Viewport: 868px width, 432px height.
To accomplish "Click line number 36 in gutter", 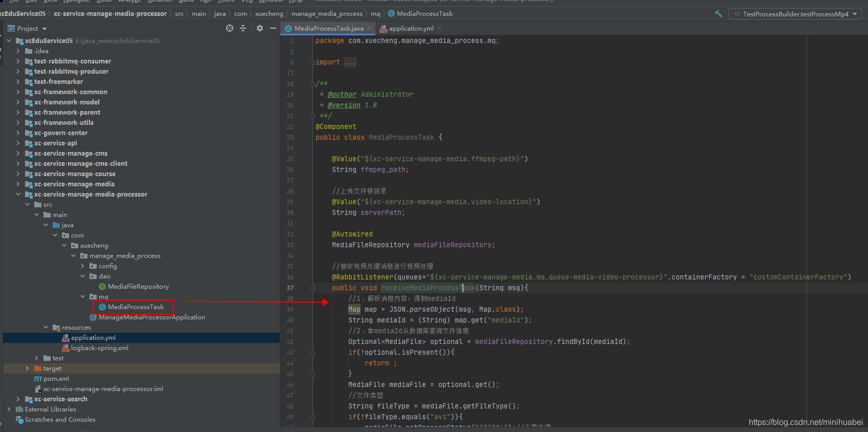I will [x=290, y=277].
